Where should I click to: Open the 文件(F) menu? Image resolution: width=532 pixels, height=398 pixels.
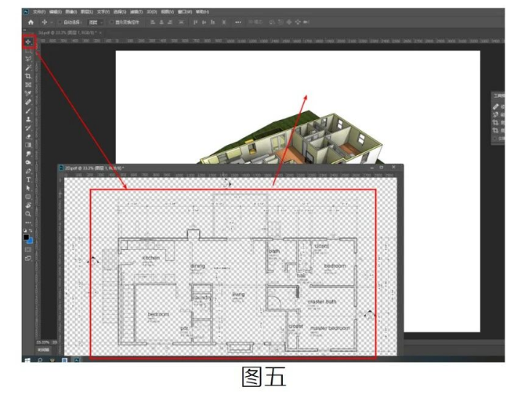(39, 12)
